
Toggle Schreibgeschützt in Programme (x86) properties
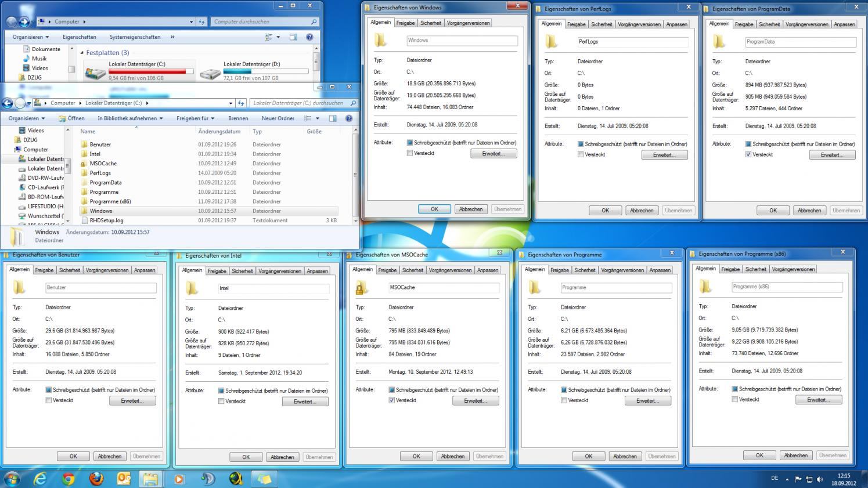click(x=735, y=389)
